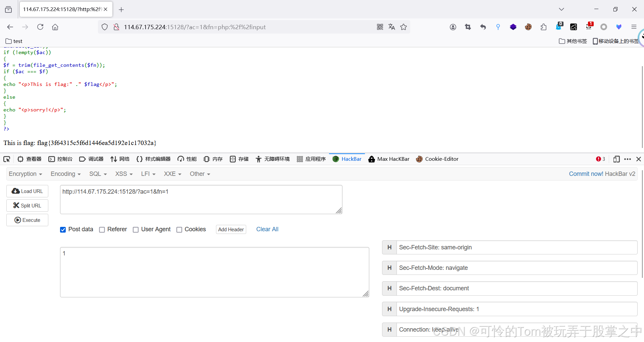
Task: Toggle responsive design mode in DevTools
Action: (616, 159)
